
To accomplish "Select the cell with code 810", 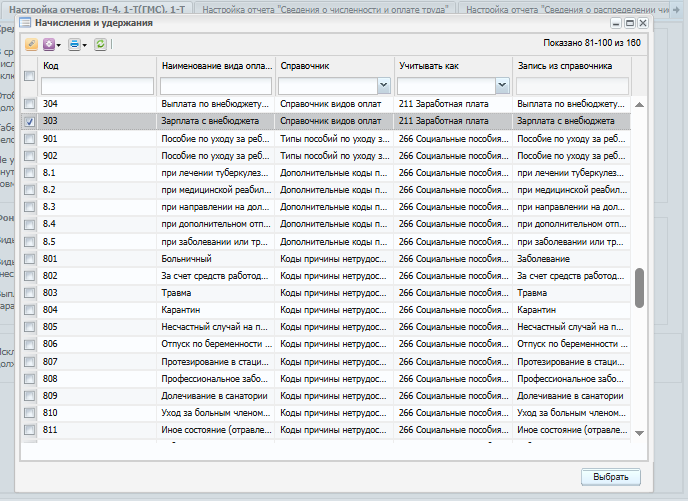I will pyautogui.click(x=97, y=413).
